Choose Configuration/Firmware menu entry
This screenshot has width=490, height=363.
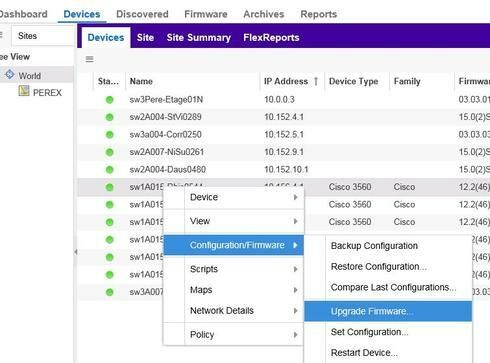click(234, 245)
